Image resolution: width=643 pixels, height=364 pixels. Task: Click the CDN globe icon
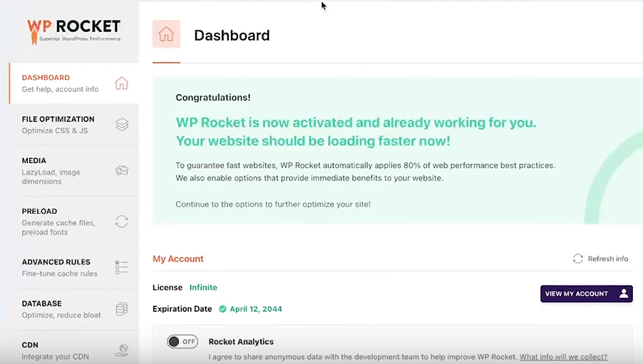tap(122, 350)
